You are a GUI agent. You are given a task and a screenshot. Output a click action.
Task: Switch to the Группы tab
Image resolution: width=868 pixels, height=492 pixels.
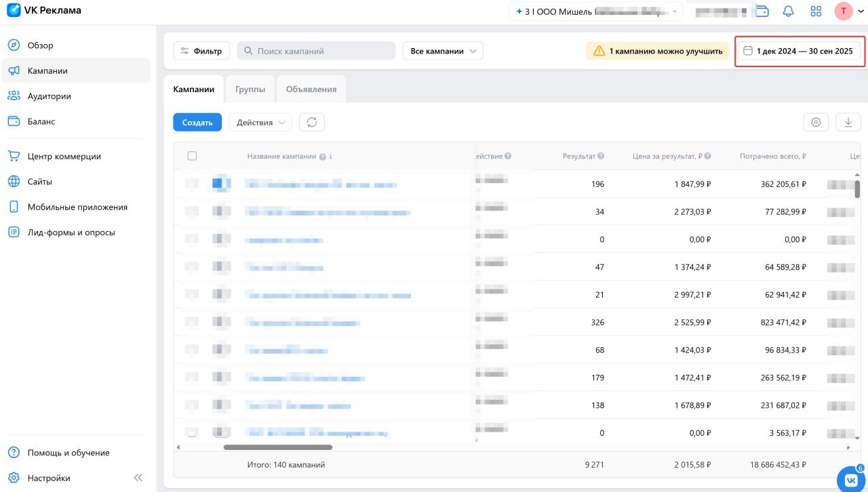(250, 89)
